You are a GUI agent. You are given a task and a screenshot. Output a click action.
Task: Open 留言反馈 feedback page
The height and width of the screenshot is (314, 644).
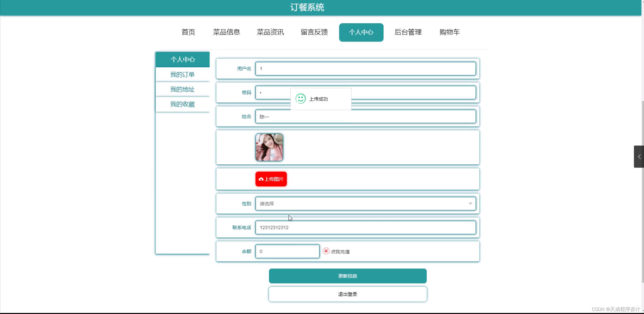pyautogui.click(x=314, y=32)
